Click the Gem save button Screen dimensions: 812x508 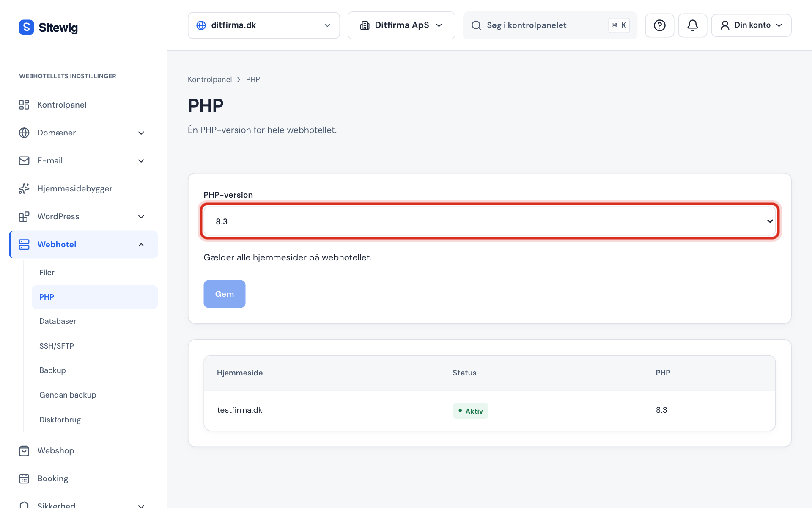point(225,294)
